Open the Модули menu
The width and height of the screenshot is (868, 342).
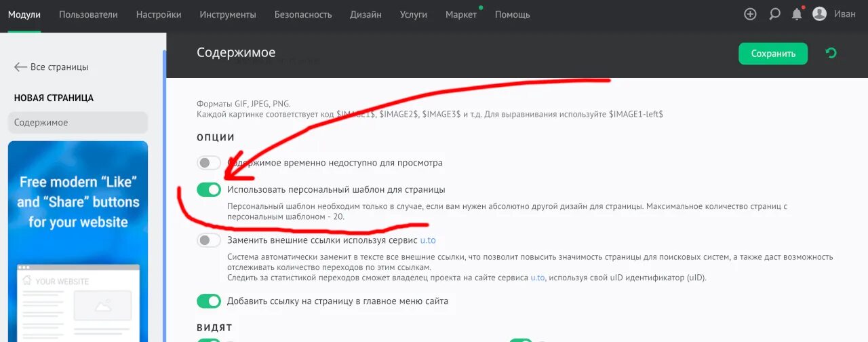coord(24,14)
